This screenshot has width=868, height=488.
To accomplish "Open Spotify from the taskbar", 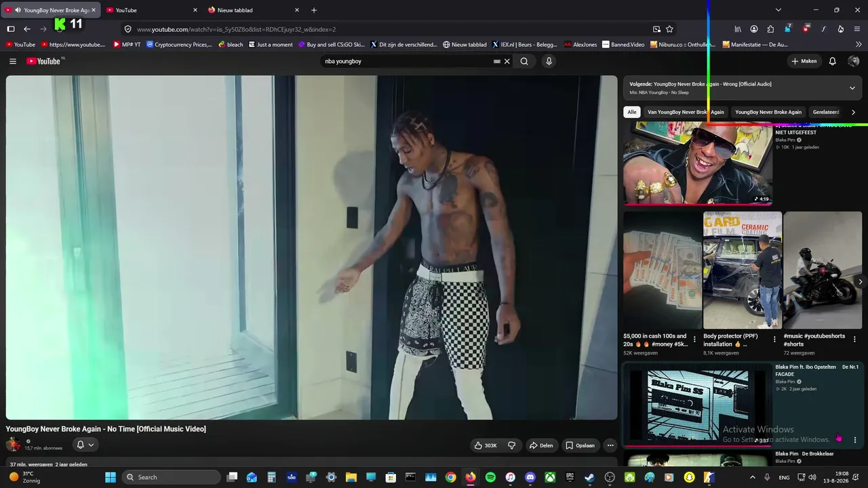I will click(x=490, y=477).
